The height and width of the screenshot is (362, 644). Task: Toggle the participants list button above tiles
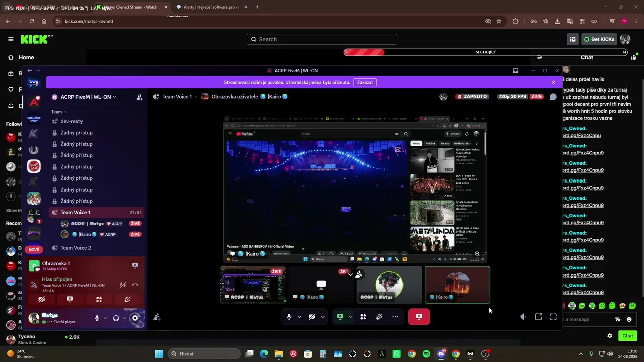(x=359, y=275)
